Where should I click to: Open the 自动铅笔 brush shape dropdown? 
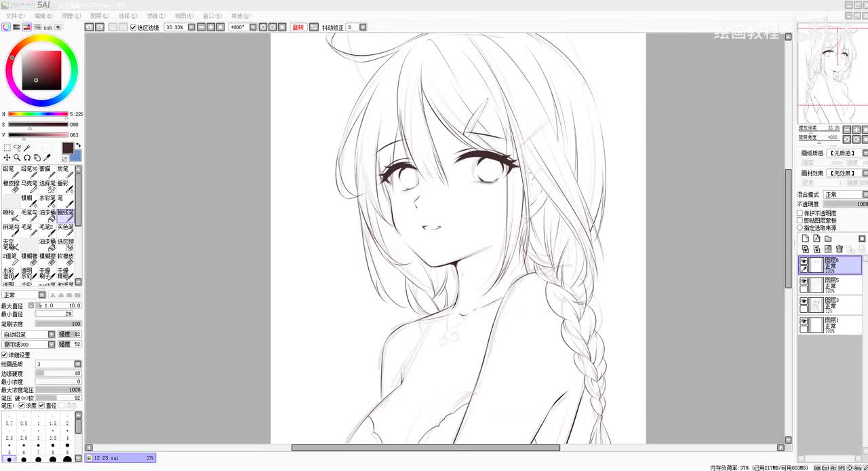tap(52, 335)
